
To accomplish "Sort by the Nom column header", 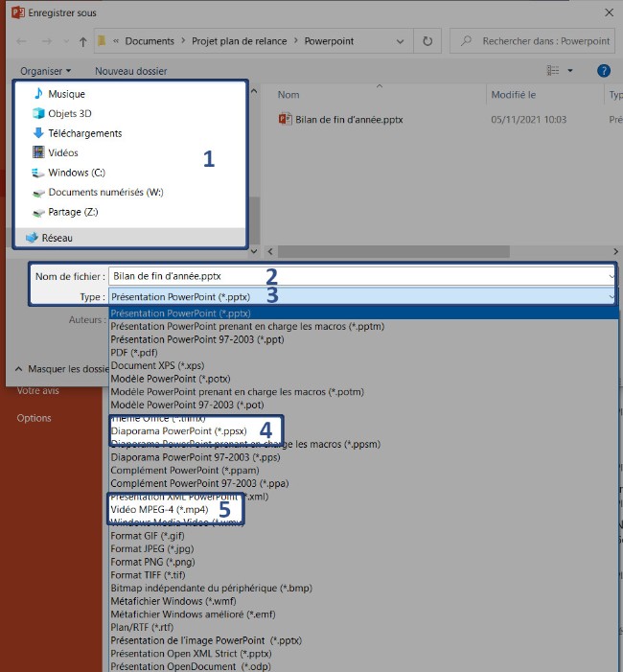I will pyautogui.click(x=288, y=95).
